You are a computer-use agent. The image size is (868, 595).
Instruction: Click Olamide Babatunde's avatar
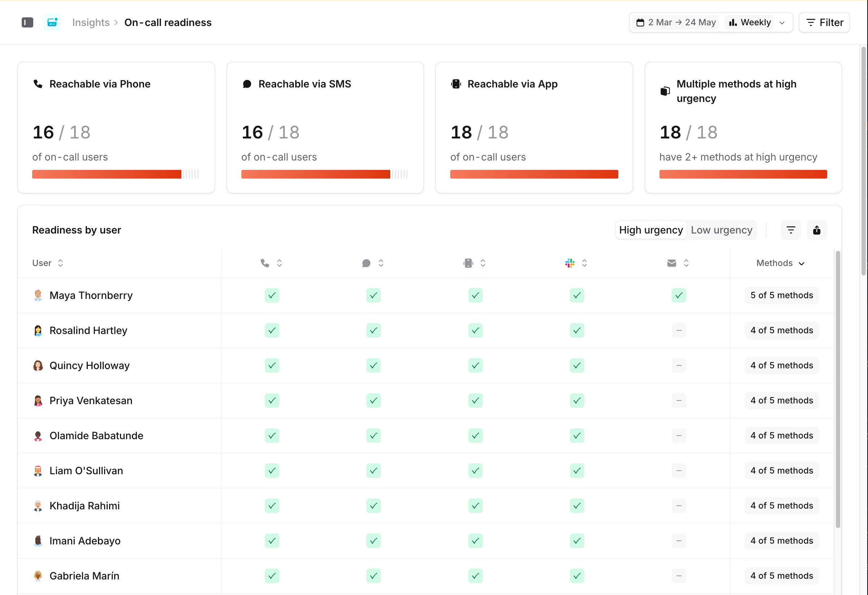pyautogui.click(x=38, y=436)
